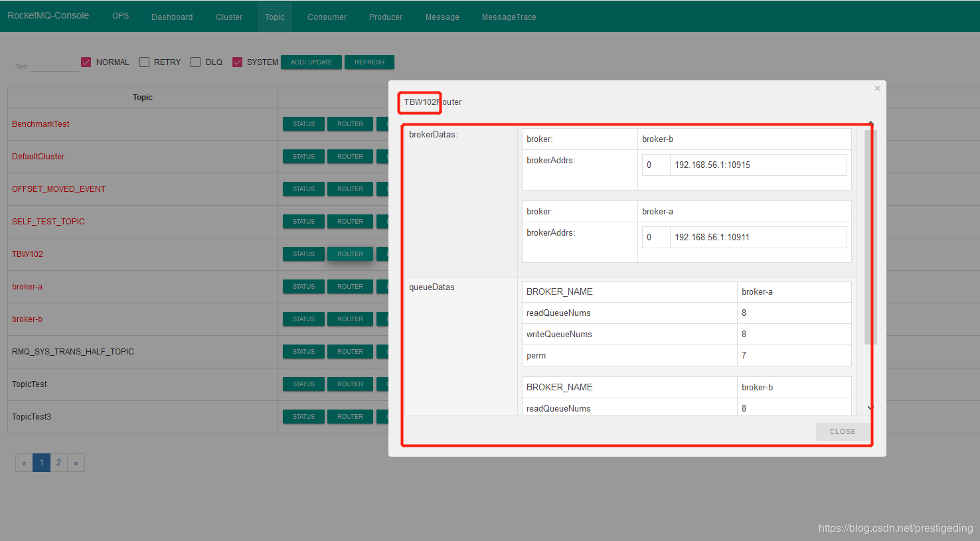Uncheck the NORMAL topic filter checkbox
This screenshot has width=980, height=541.
(x=86, y=62)
